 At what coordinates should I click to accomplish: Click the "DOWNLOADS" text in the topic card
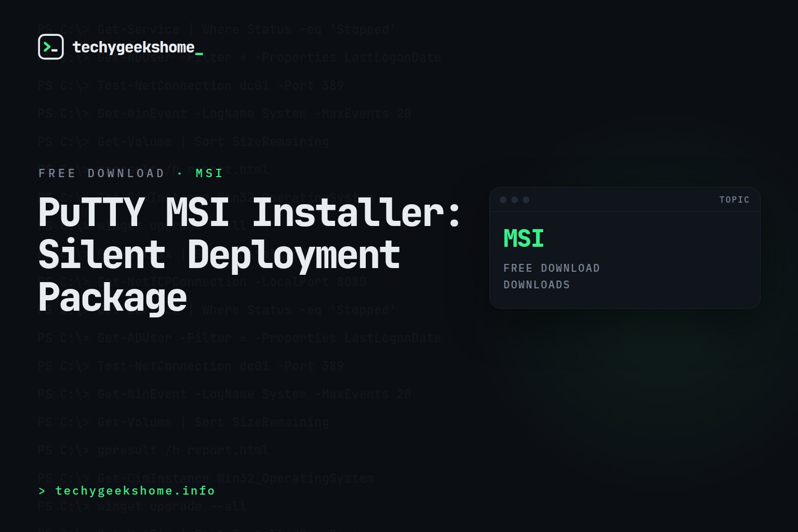point(537,285)
